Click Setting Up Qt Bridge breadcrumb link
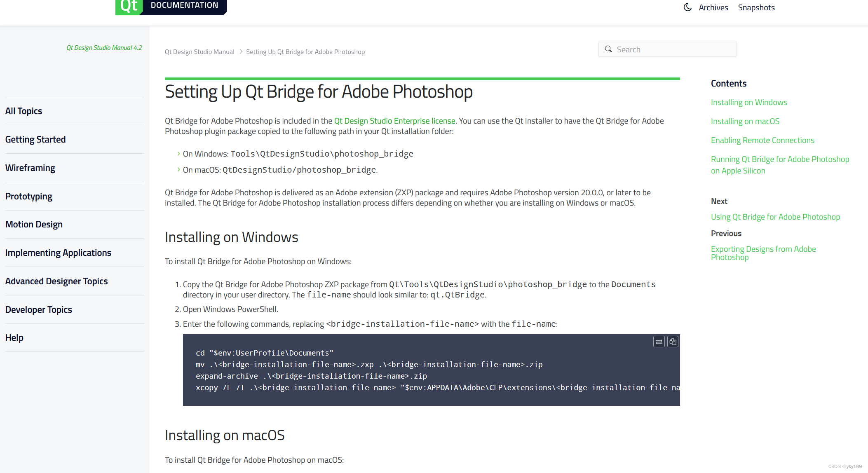Viewport: 868px width, 473px height. pos(305,52)
